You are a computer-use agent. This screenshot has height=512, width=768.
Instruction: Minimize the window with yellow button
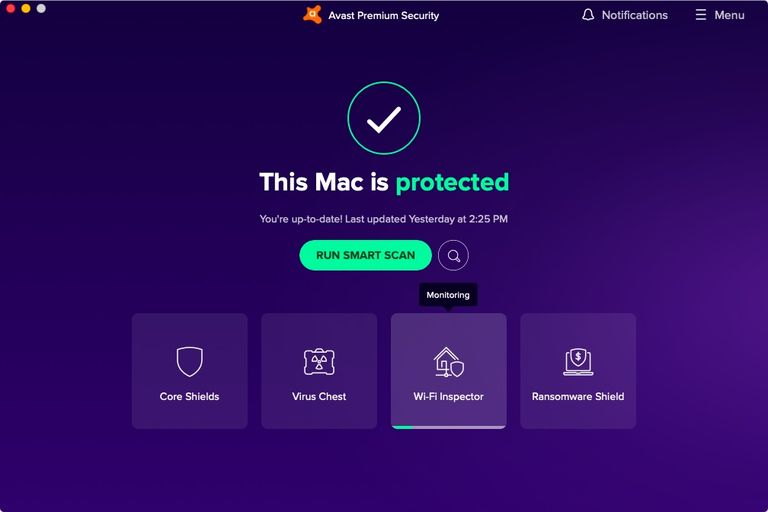coord(26,8)
